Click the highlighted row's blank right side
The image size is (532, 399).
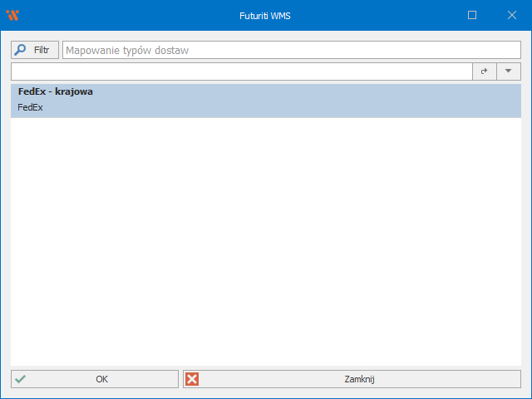(x=374, y=100)
